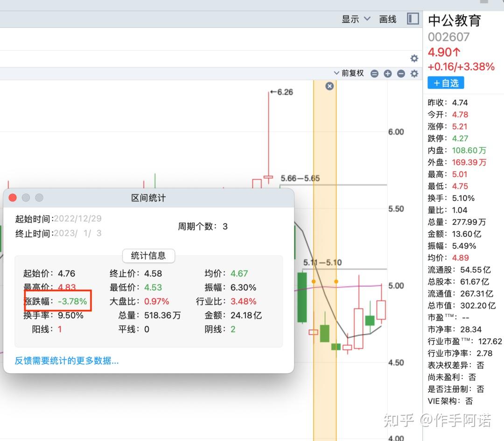Click 均价 value 4.89 in sidebar

coord(460,258)
